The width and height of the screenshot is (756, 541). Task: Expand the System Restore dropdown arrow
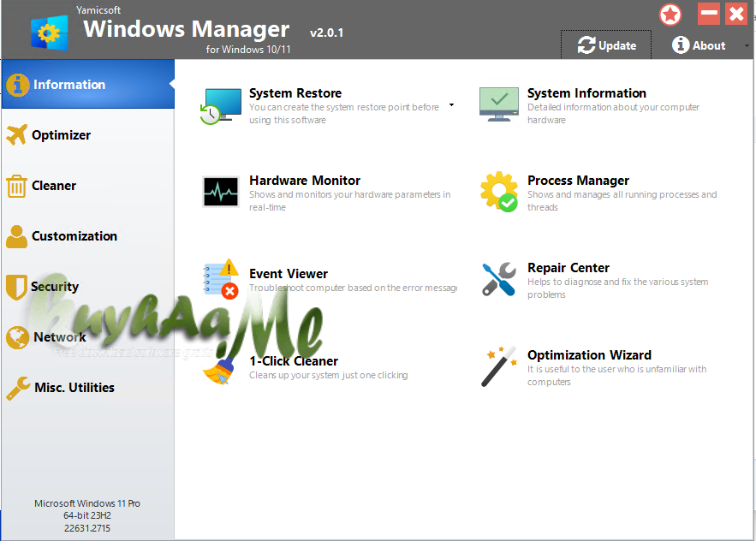tap(452, 104)
